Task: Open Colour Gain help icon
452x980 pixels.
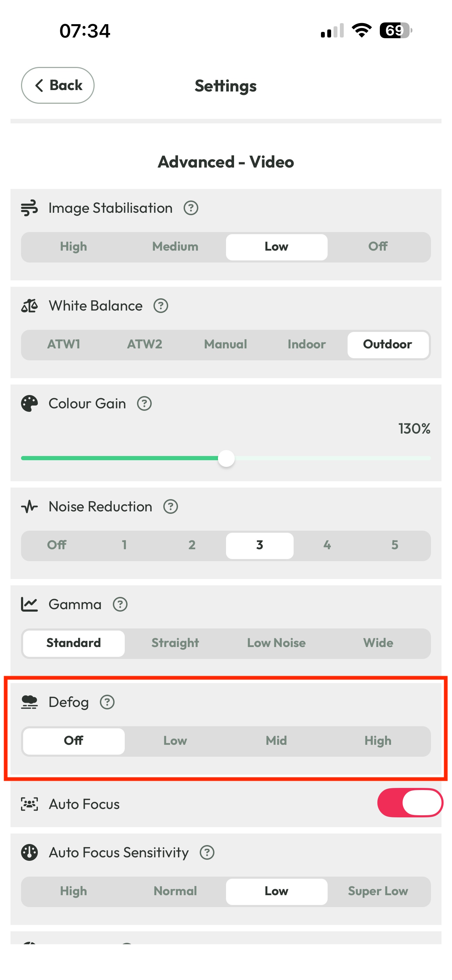Action: coord(144,404)
